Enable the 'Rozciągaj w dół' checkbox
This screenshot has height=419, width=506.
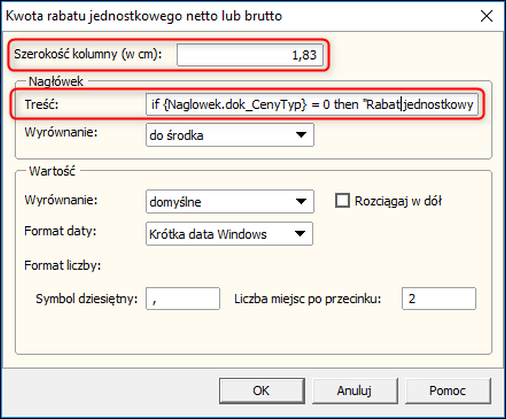point(342,201)
